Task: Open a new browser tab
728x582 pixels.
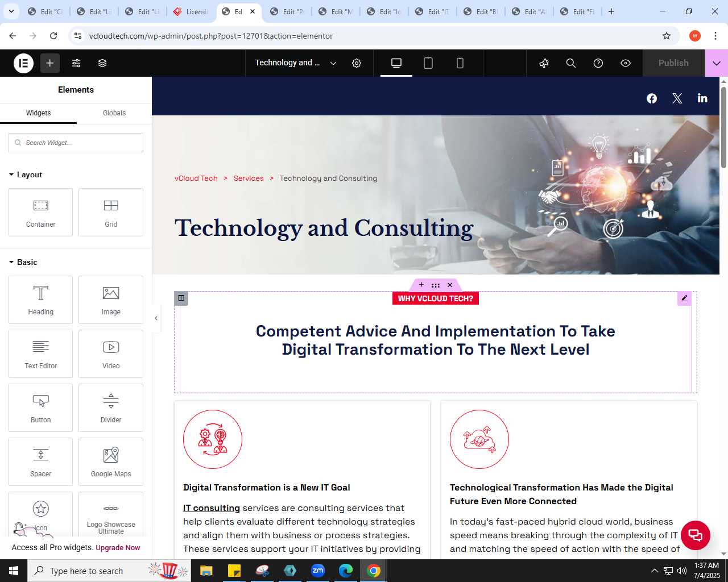Action: tap(611, 11)
